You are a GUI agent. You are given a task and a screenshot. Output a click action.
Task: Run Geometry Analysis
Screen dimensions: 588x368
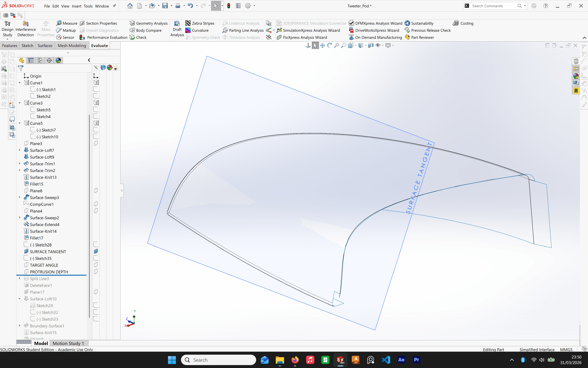click(x=149, y=23)
